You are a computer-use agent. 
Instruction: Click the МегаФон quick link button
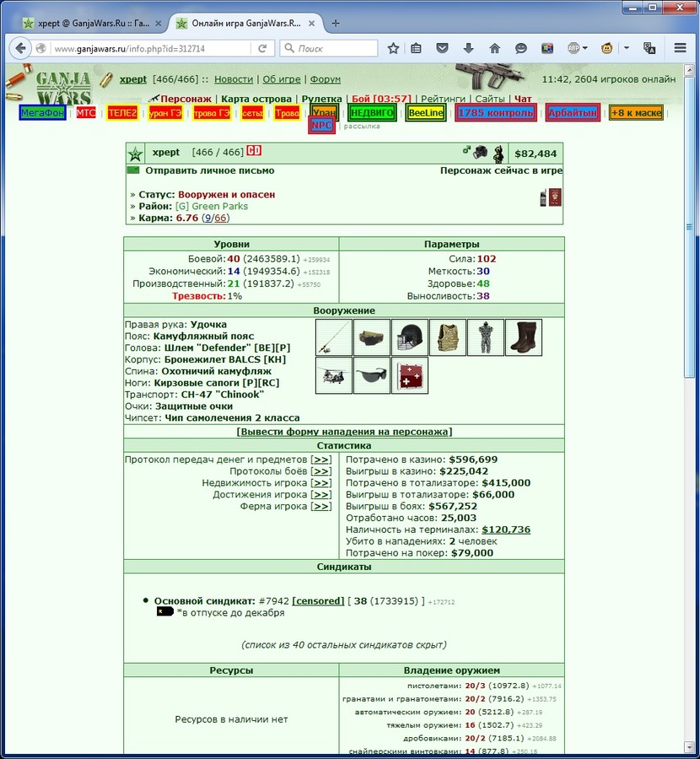[43, 113]
